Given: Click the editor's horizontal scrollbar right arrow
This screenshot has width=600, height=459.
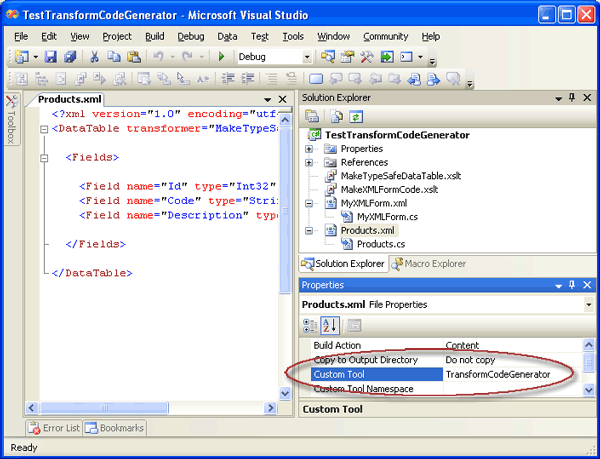Looking at the screenshot, I should (x=268, y=408).
